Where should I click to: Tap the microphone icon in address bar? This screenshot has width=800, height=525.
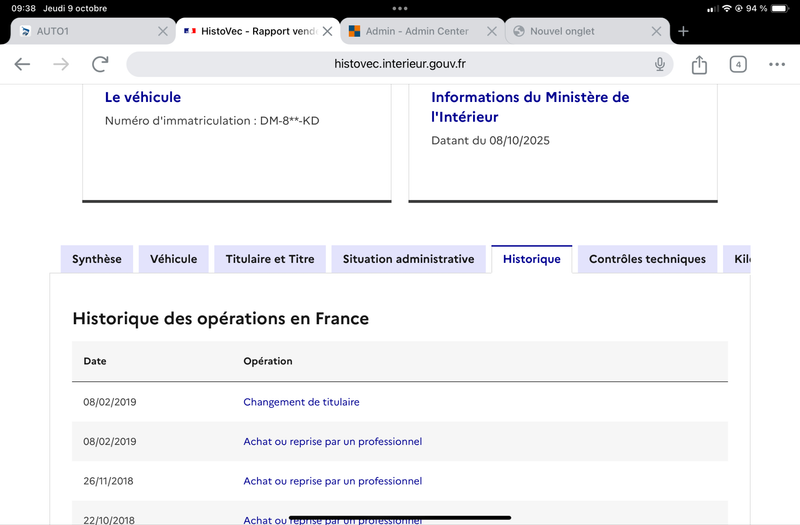[660, 64]
